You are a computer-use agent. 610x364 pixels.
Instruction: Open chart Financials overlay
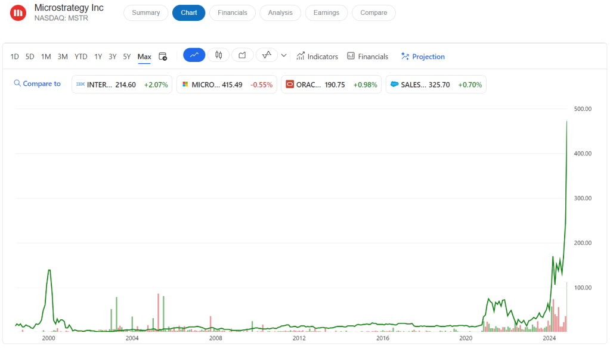pyautogui.click(x=367, y=57)
